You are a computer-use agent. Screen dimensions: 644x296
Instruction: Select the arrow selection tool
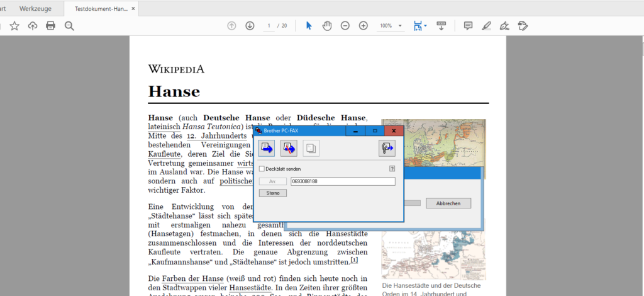pyautogui.click(x=309, y=26)
